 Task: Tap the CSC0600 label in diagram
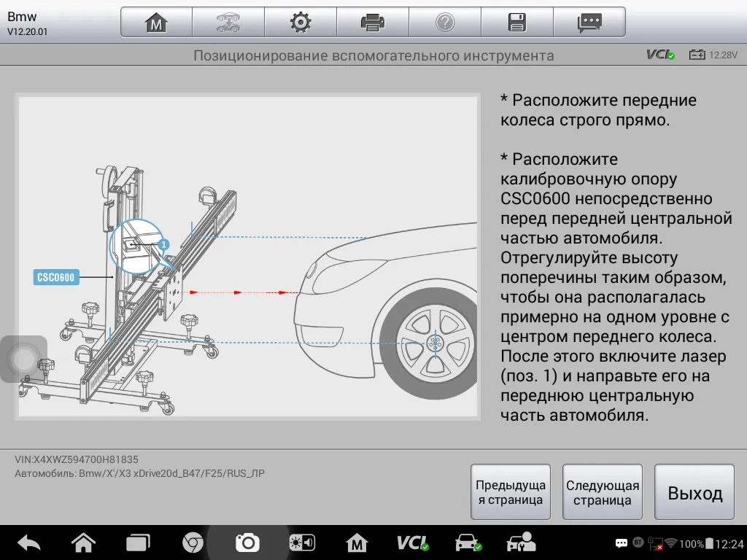coord(56,277)
